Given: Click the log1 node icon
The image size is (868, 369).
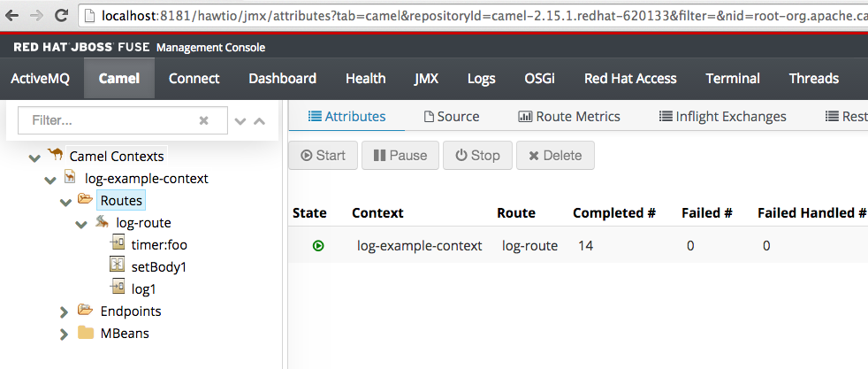Looking at the screenshot, I should pyautogui.click(x=118, y=287).
